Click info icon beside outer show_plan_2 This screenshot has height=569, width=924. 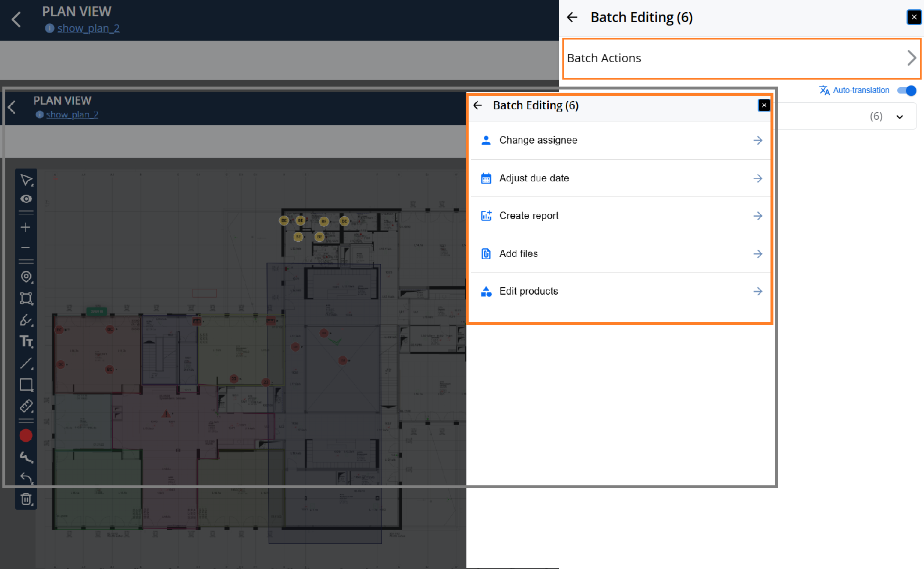50,28
